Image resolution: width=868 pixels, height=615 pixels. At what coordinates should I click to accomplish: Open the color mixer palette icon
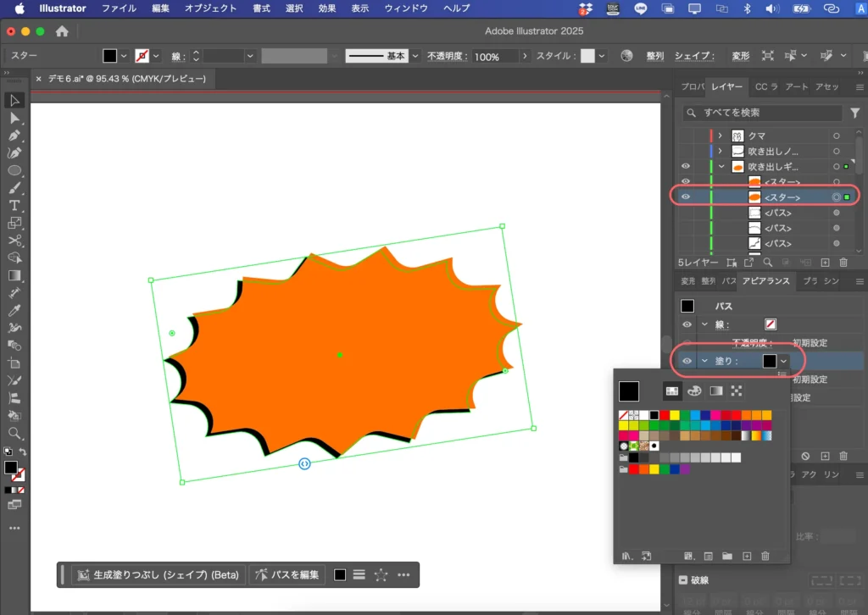(x=694, y=391)
